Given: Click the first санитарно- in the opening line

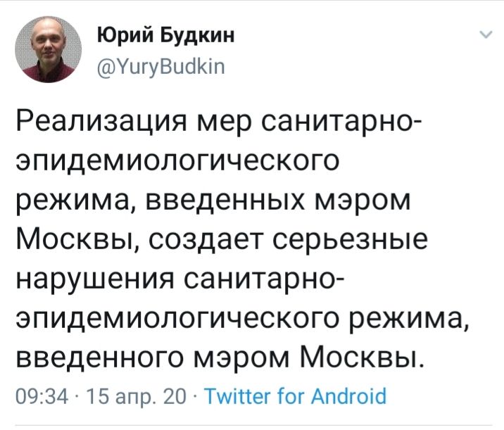Looking at the screenshot, I should tap(341, 126).
